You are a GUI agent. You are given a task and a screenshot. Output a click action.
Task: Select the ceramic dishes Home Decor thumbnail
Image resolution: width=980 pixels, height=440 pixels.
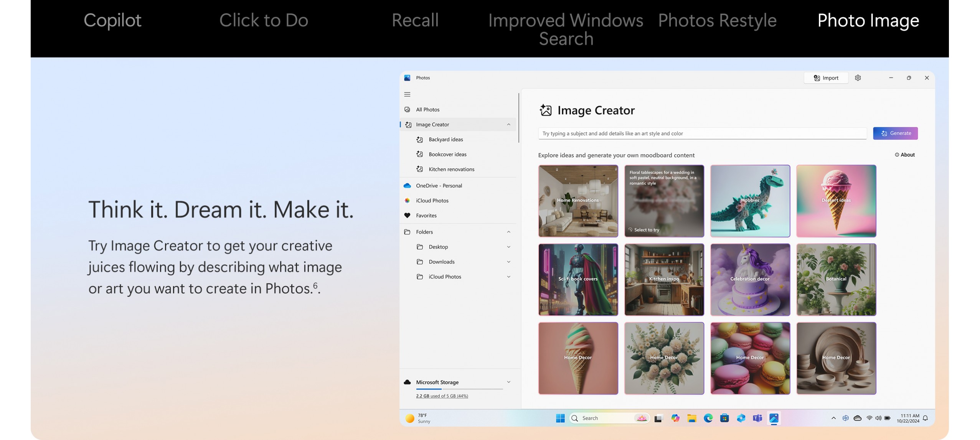[x=836, y=358]
